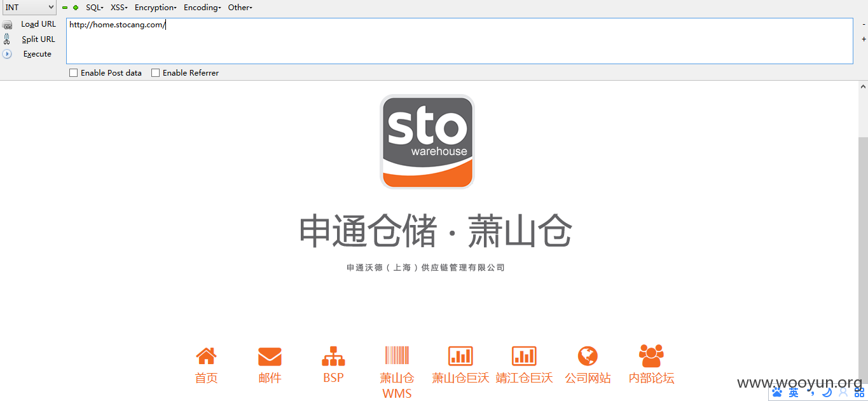Open the 内部论坛 people icon
Screen dimensions: 868x401
651,356
